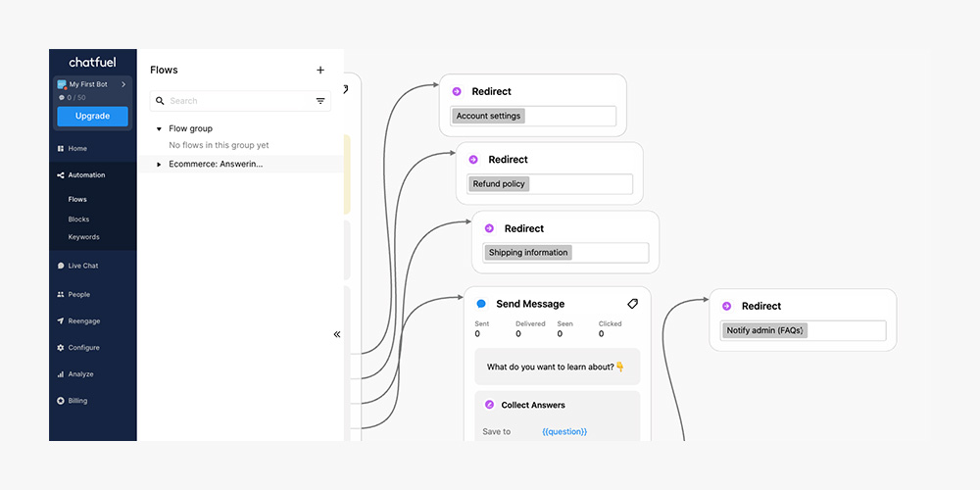The image size is (980, 490).
Task: Click the People icon in the sidebar
Action: (61, 294)
